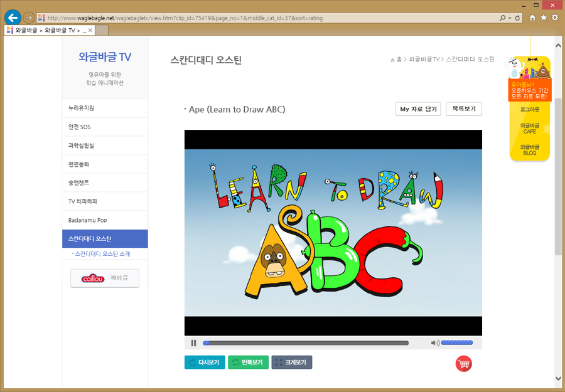565x392 pixels.
Task: Open the 와글바글 CAFE link
Action: point(530,129)
